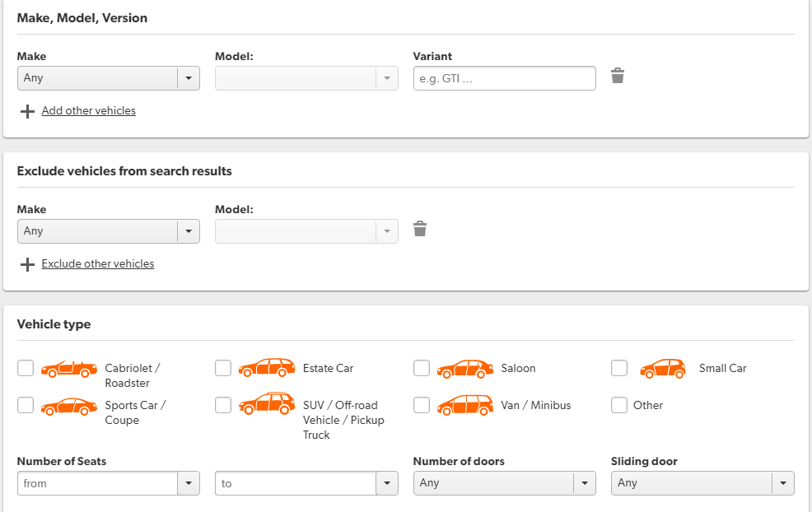
Task: Click the Small Car icon
Action: (663, 368)
